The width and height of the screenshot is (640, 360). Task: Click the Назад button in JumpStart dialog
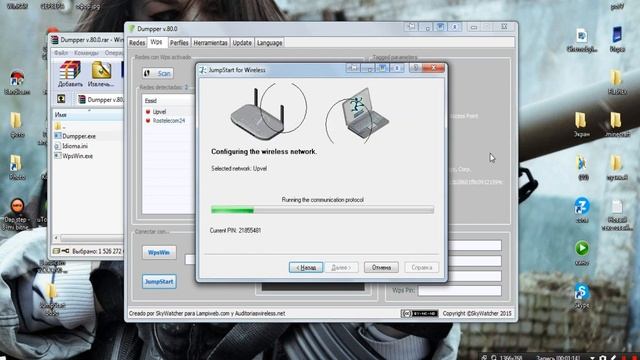click(306, 267)
